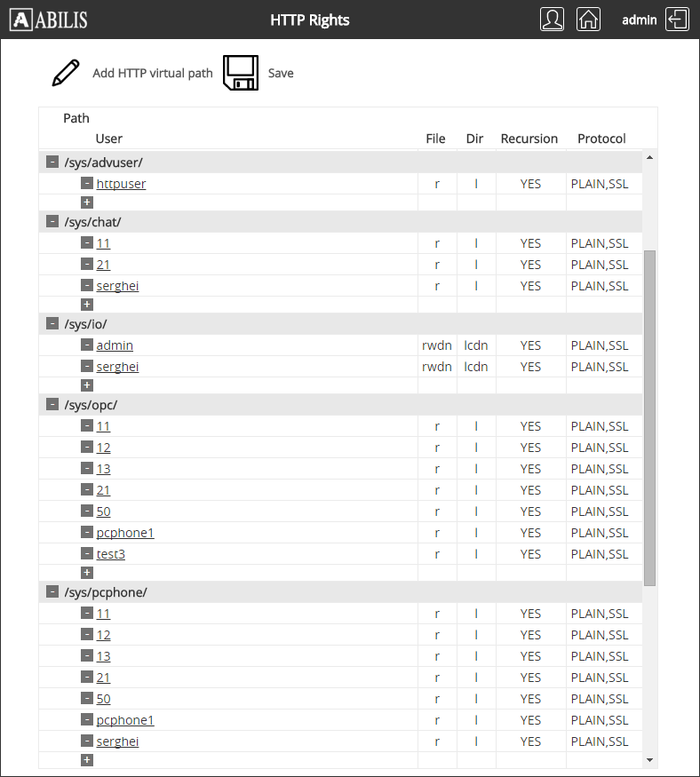700x777 pixels.
Task: Open the user profile icon in header
Action: point(552,20)
